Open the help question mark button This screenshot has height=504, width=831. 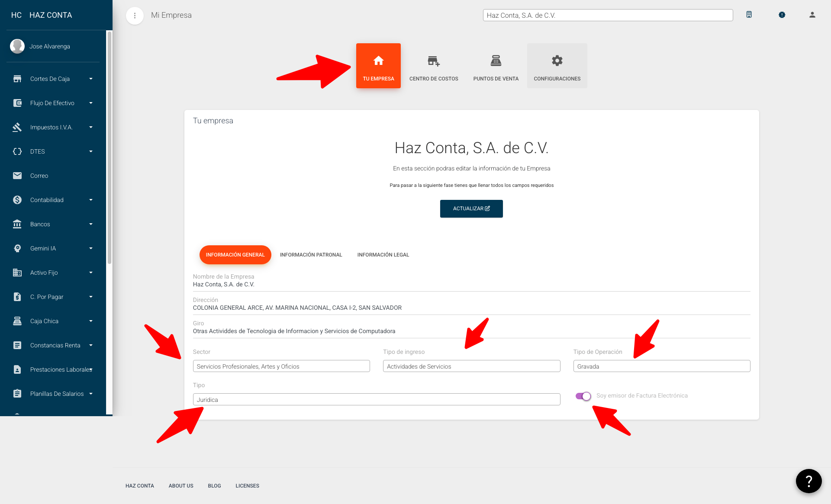pos(808,481)
